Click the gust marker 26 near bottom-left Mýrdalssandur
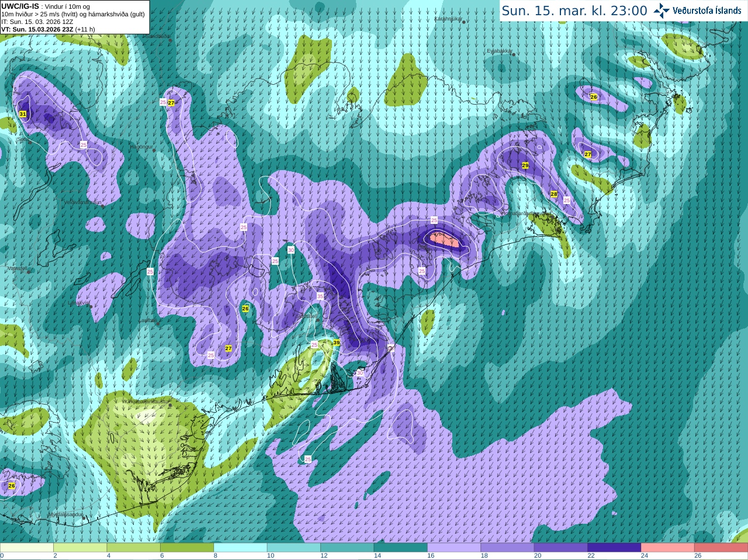This screenshot has height=560, width=748. (x=12, y=486)
